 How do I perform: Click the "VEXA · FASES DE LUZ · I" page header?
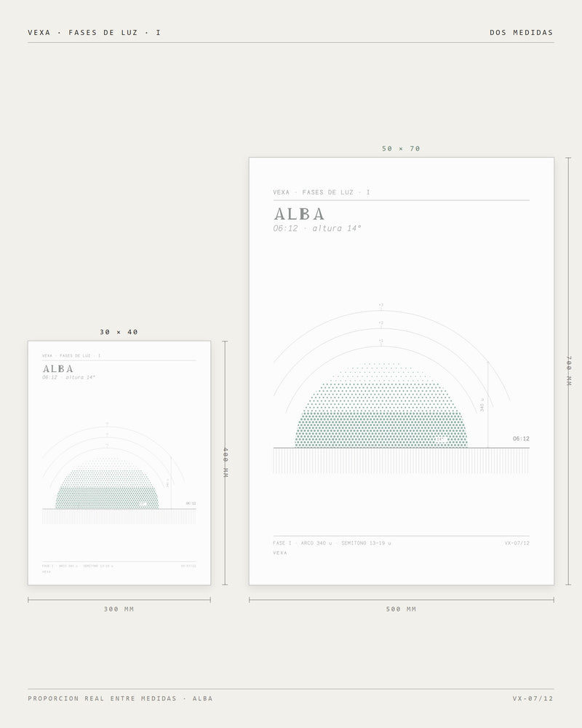pos(95,33)
